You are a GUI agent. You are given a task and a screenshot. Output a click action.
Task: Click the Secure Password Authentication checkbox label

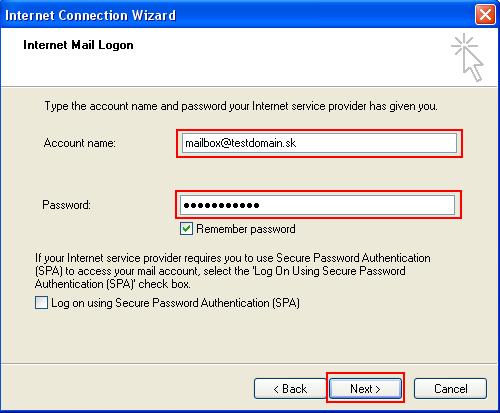[175, 303]
